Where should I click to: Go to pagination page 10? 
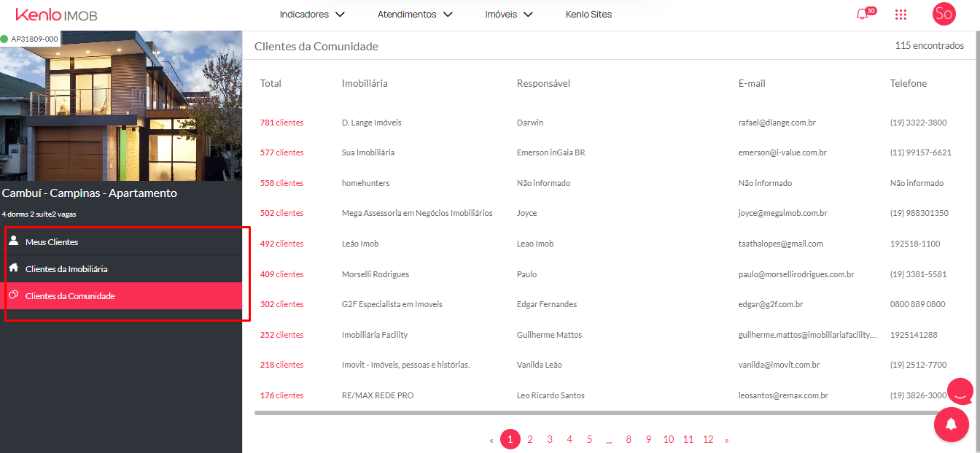669,439
